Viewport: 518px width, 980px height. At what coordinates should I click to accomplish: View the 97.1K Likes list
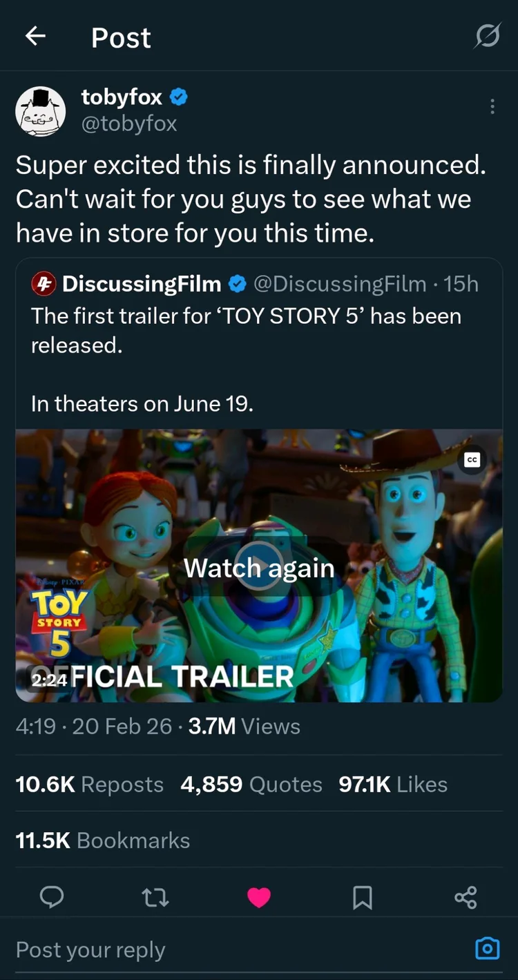[x=393, y=785]
